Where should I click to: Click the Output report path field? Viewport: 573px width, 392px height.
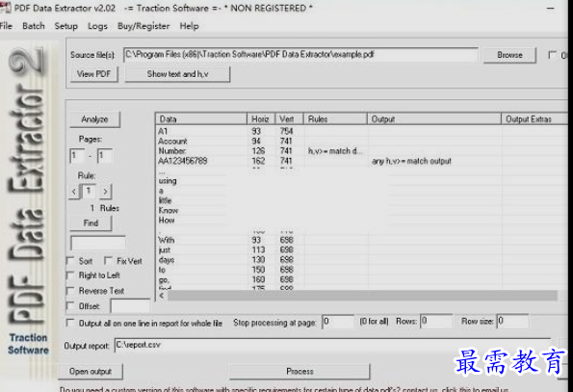tap(332, 345)
